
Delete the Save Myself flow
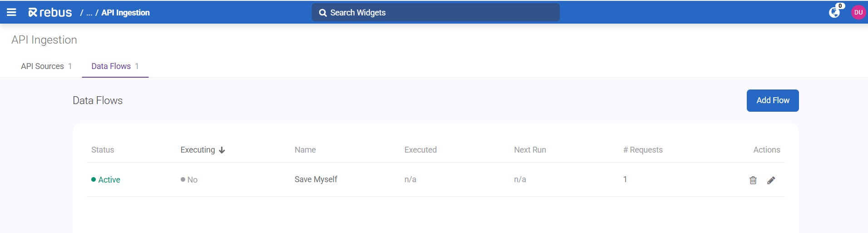[753, 180]
